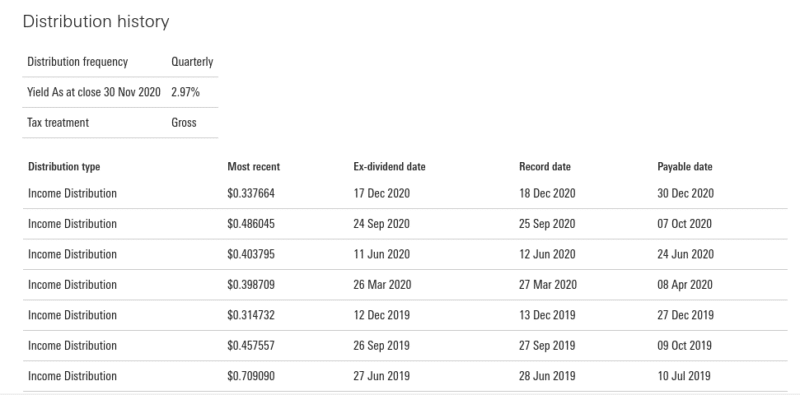
Task: Click the Gross tax treatment value
Action: 184,123
